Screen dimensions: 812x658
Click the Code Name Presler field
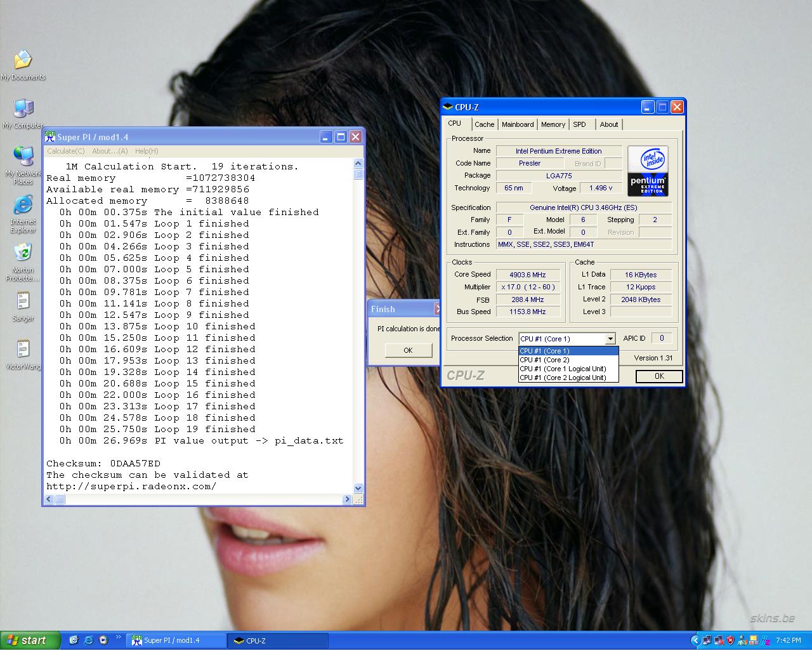tap(530, 163)
